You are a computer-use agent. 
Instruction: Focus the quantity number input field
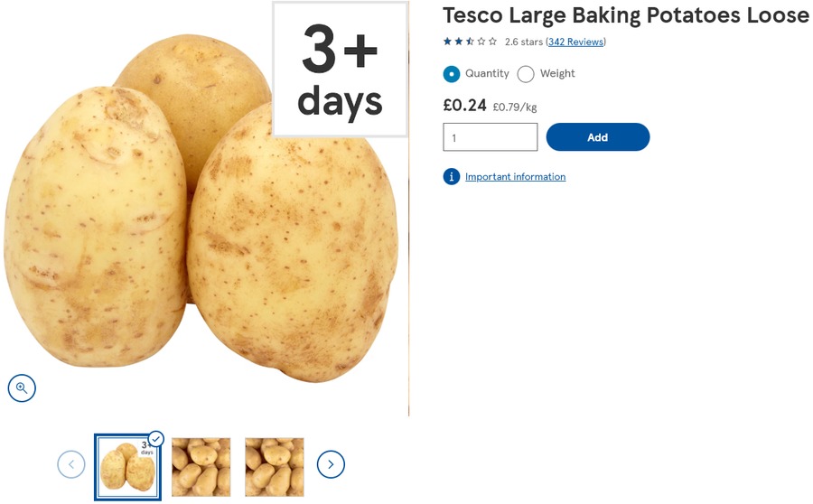pyautogui.click(x=490, y=137)
